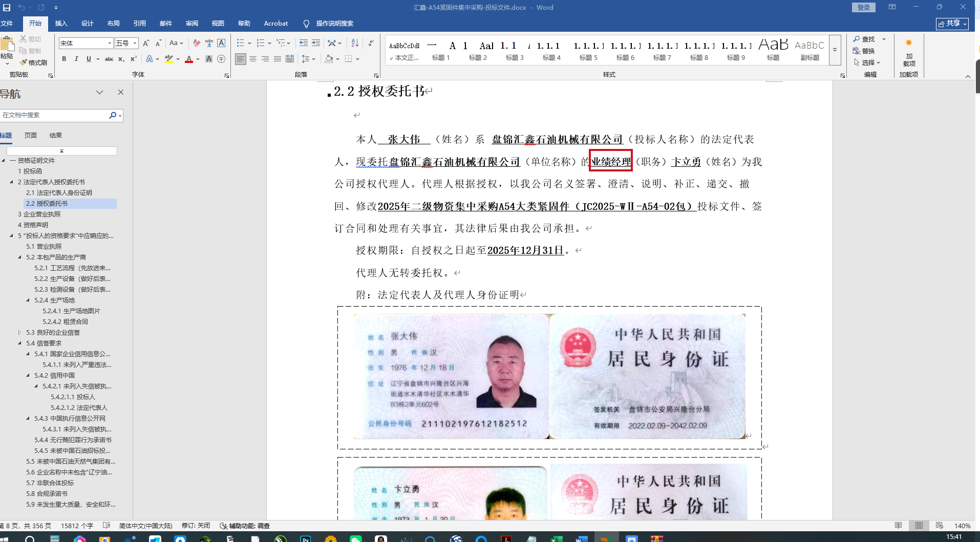Apply a character border to the text

[x=221, y=43]
